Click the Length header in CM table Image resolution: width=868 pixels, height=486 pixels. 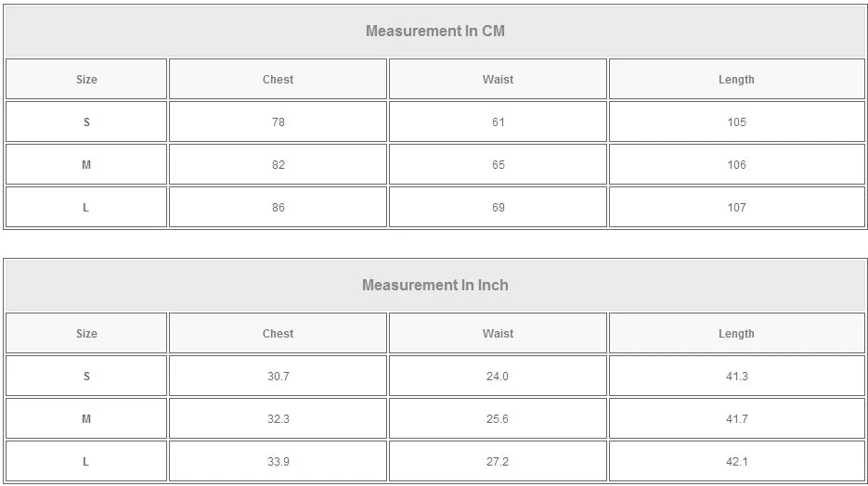tap(736, 80)
